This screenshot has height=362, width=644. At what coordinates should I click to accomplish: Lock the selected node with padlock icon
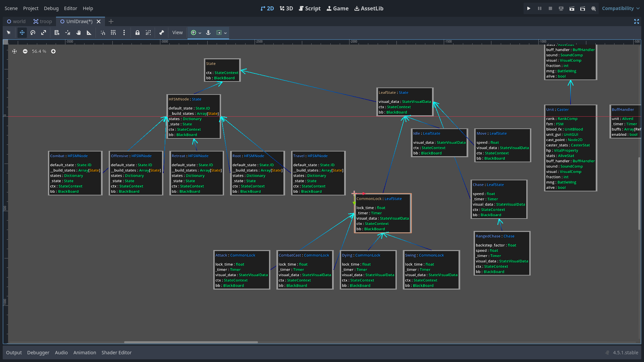pyautogui.click(x=137, y=33)
